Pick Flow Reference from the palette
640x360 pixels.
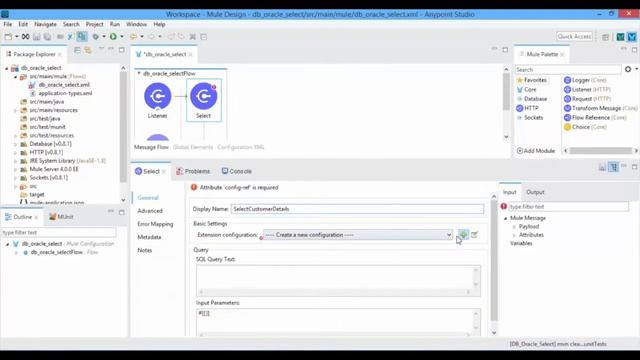pyautogui.click(x=595, y=118)
